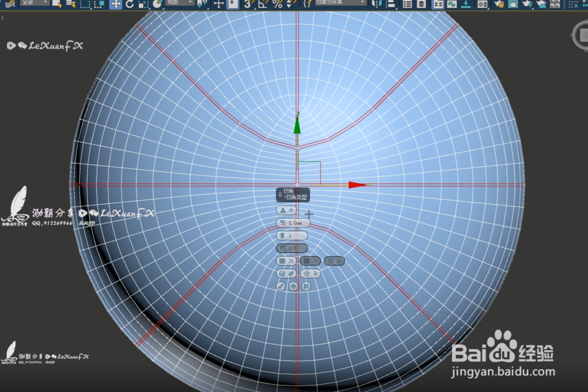The width and height of the screenshot is (588, 392).
Task: Click the ViewCube at viewport corner
Action: tap(582, 35)
